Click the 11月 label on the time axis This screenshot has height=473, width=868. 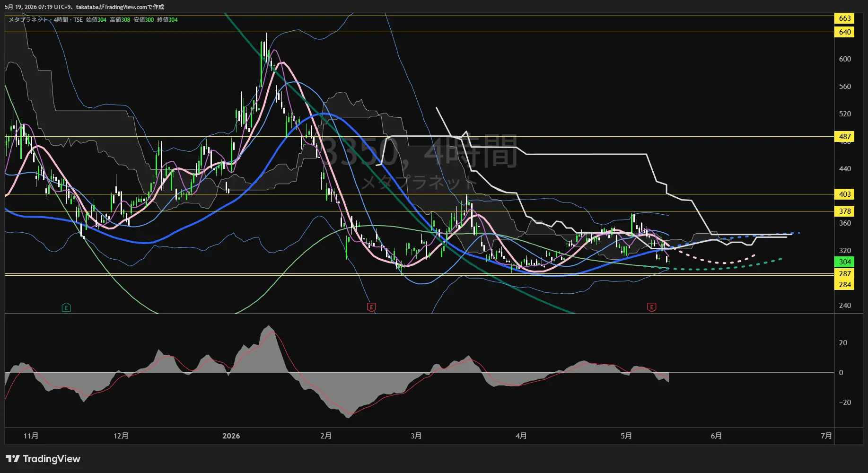(31, 436)
